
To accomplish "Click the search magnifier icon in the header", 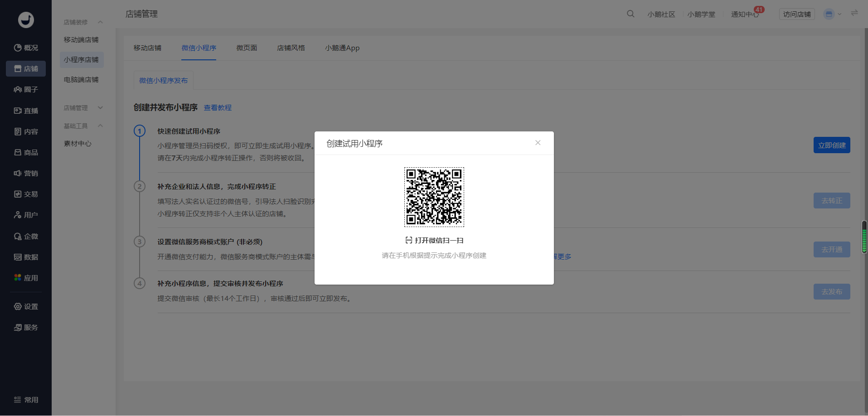I will 630,14.
